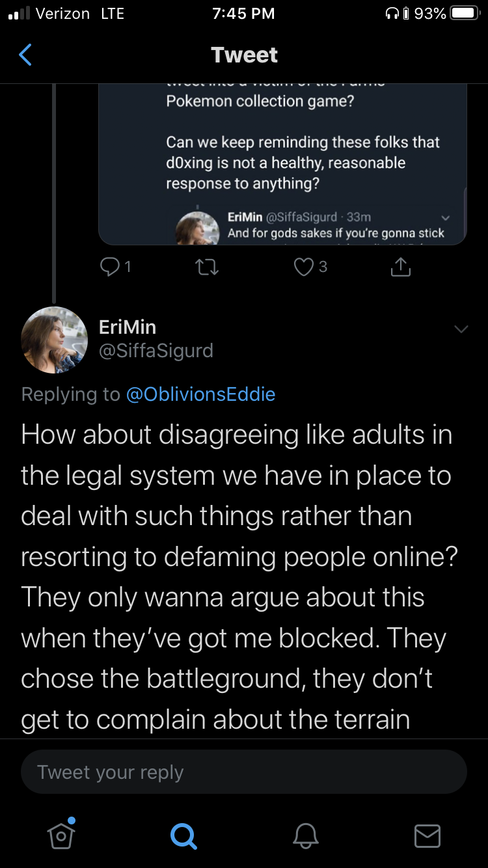The height and width of the screenshot is (868, 488).
Task: Tap the Tweet header title
Action: [245, 55]
